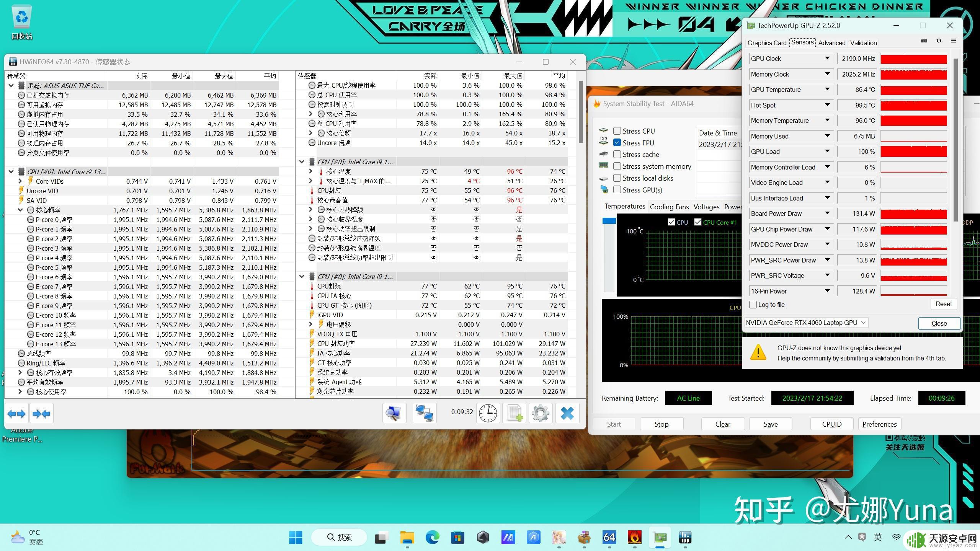The width and height of the screenshot is (980, 551).
Task: Expand 核心有效频率 tree row
Action: tap(20, 372)
